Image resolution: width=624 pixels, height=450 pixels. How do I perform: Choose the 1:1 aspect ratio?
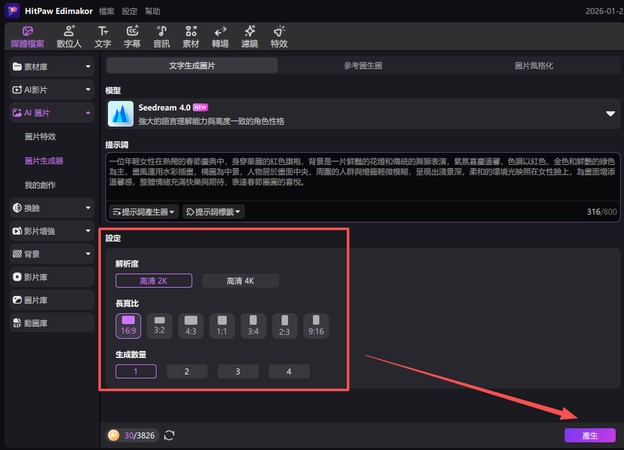point(222,326)
